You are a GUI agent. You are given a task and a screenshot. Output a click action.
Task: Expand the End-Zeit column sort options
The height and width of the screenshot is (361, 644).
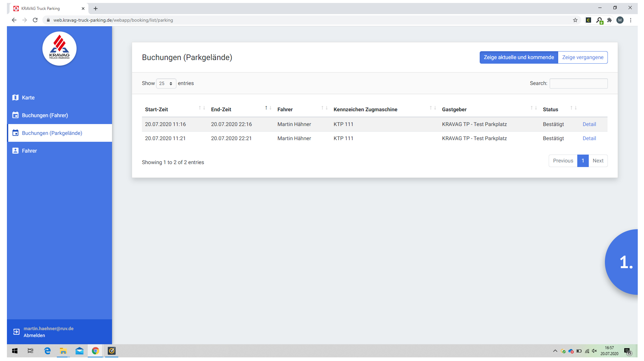point(267,110)
